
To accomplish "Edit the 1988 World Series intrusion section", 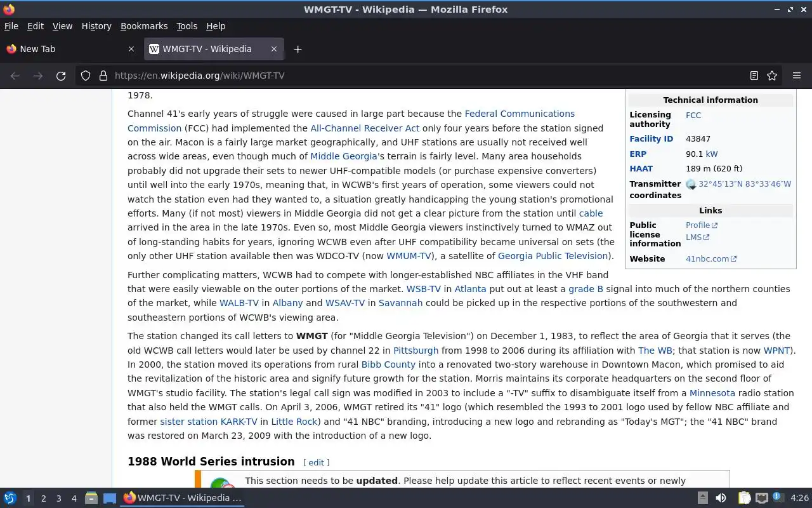I will 316,463.
